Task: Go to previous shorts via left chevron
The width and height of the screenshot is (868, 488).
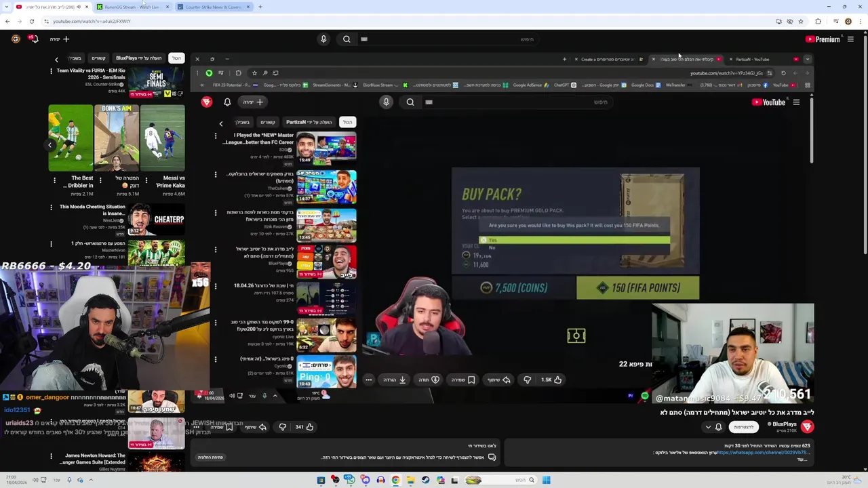Action: point(50,144)
